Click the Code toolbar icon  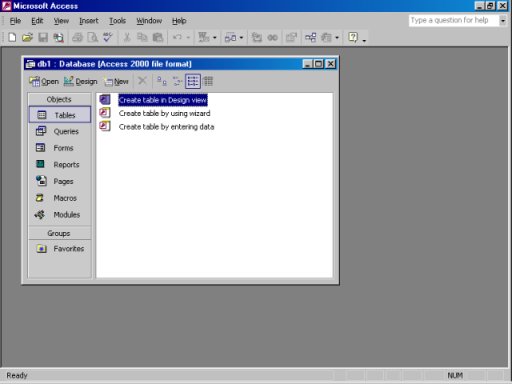coord(257,37)
